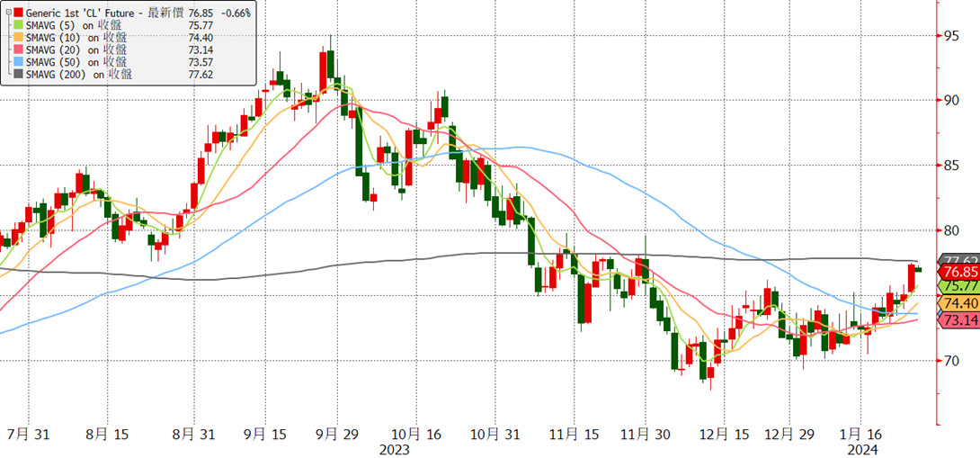Click the 9月 29 date label
The width and height of the screenshot is (980, 458).
[337, 434]
